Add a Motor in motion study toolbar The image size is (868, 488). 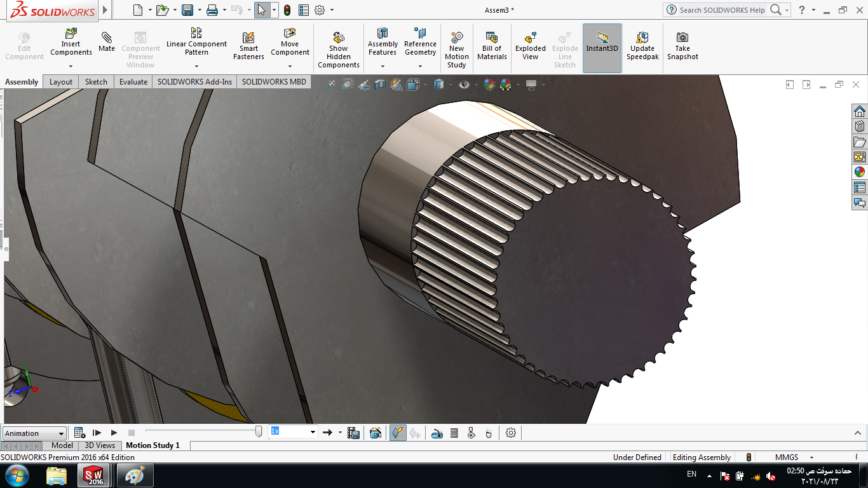[x=437, y=433]
